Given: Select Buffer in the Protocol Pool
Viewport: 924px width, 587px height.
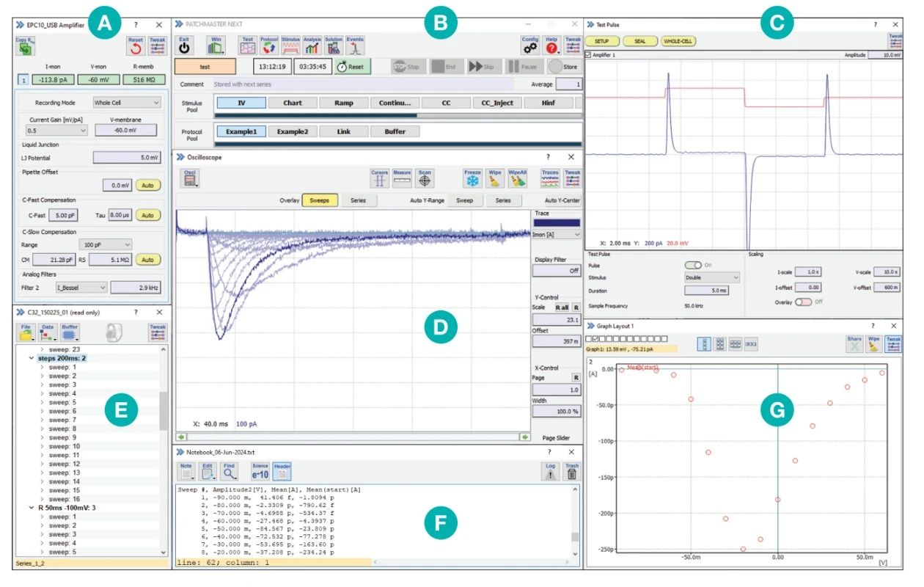Looking at the screenshot, I should 395,131.
